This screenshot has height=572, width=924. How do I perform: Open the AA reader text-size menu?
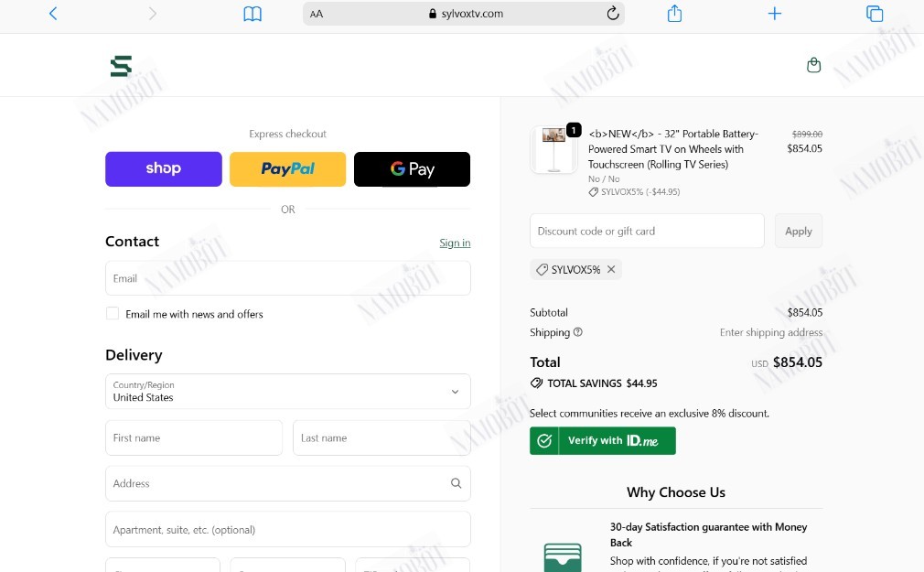pyautogui.click(x=317, y=14)
